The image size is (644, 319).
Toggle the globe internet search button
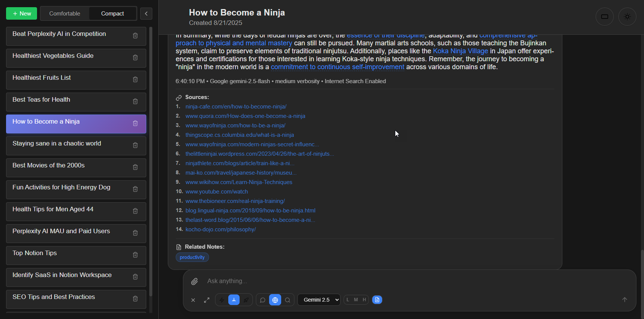click(275, 300)
